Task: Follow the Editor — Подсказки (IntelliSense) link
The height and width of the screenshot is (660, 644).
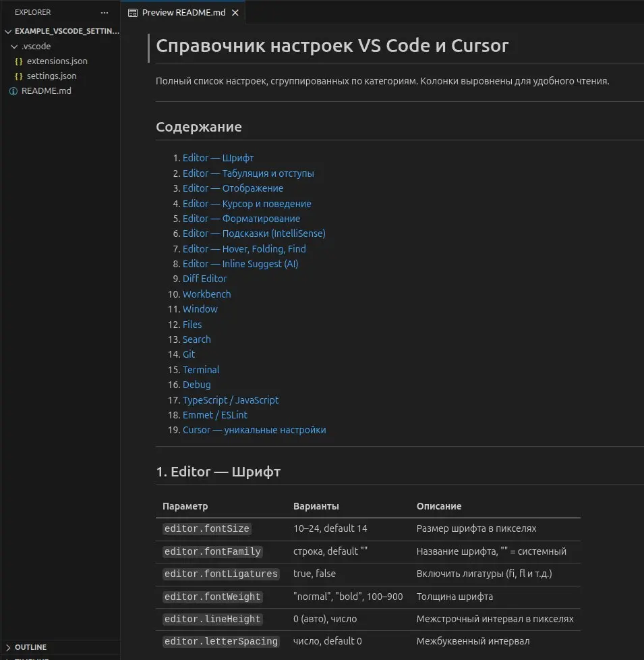Action: 254,233
